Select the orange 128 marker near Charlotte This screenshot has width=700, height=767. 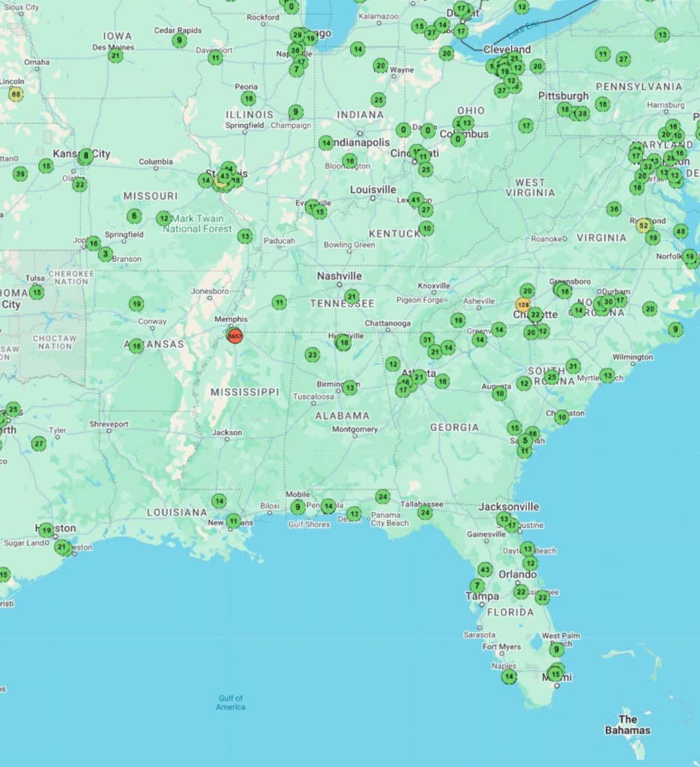click(523, 305)
